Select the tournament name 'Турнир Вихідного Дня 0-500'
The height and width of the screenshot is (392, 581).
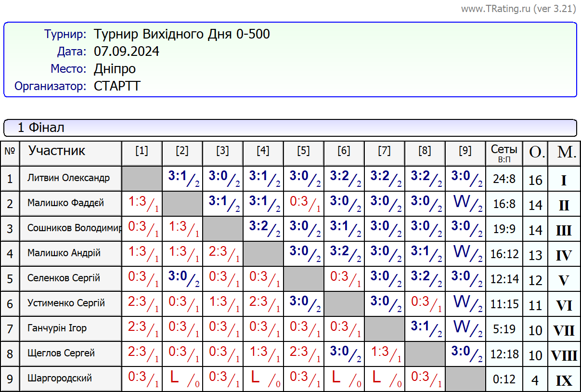coord(181,34)
